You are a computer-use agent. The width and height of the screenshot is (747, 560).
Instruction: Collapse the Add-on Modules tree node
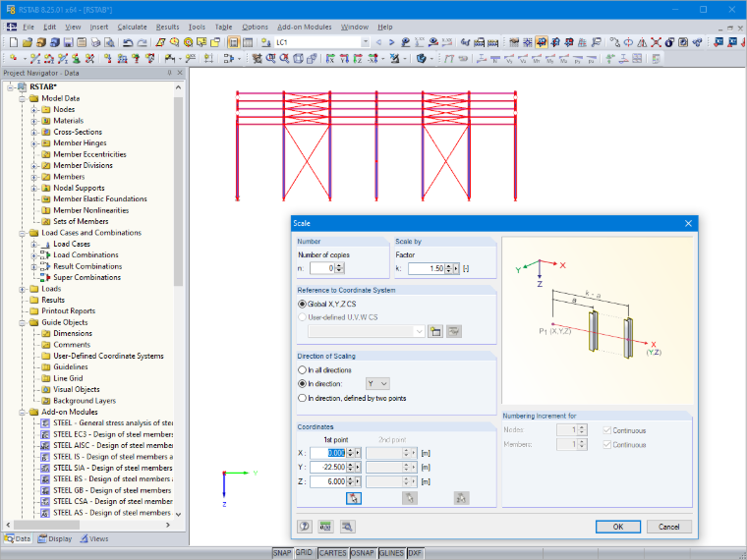(x=22, y=412)
